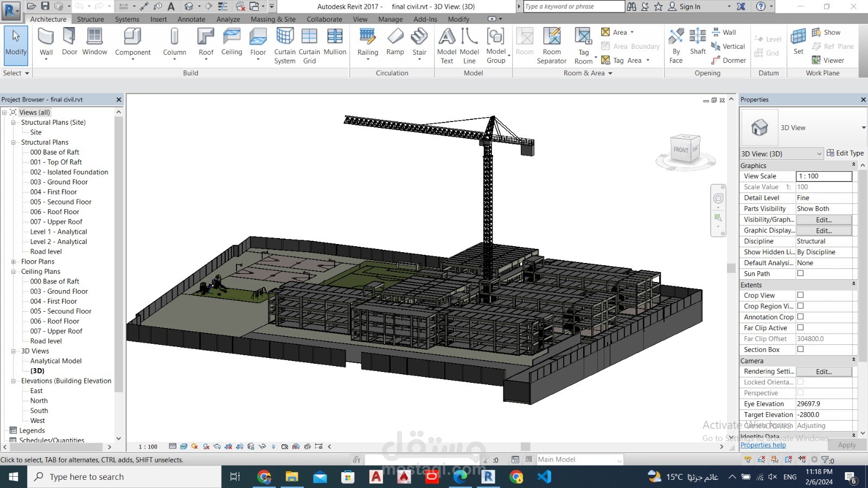Expand the Select panel dropdown
Image resolution: width=868 pixels, height=488 pixels.
click(x=16, y=73)
